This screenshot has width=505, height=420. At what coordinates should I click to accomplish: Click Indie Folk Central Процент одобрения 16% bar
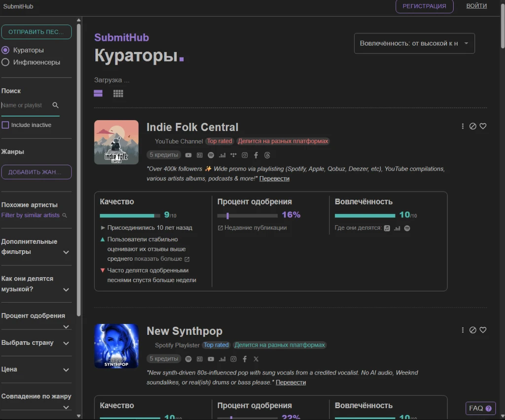248,216
